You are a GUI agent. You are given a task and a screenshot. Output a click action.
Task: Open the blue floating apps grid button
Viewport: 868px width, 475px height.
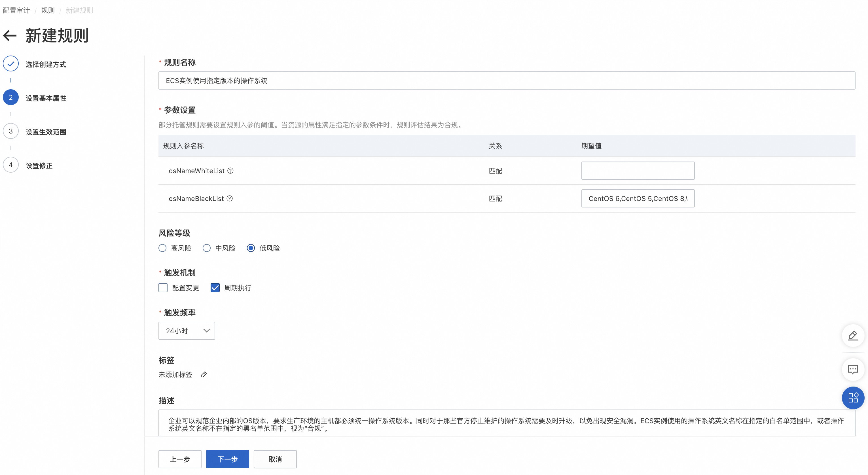click(x=853, y=398)
